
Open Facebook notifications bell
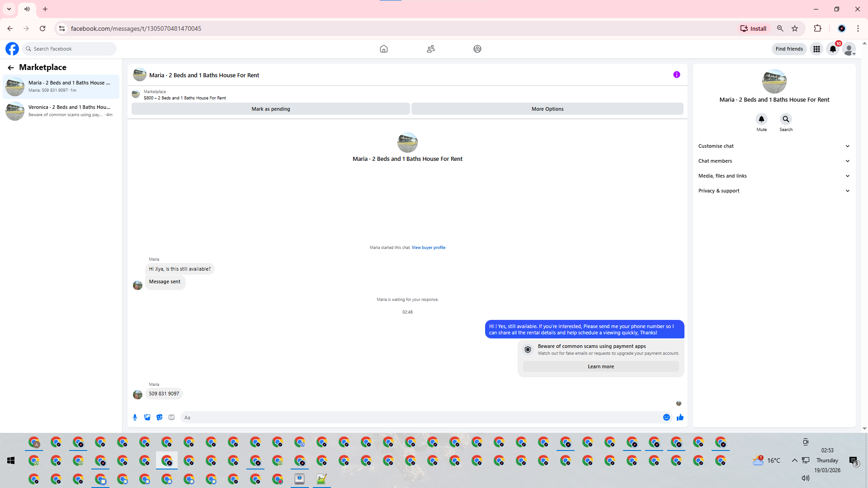click(x=833, y=49)
